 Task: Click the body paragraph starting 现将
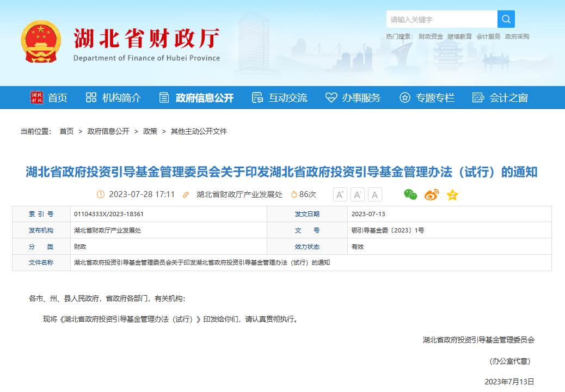[x=171, y=319]
